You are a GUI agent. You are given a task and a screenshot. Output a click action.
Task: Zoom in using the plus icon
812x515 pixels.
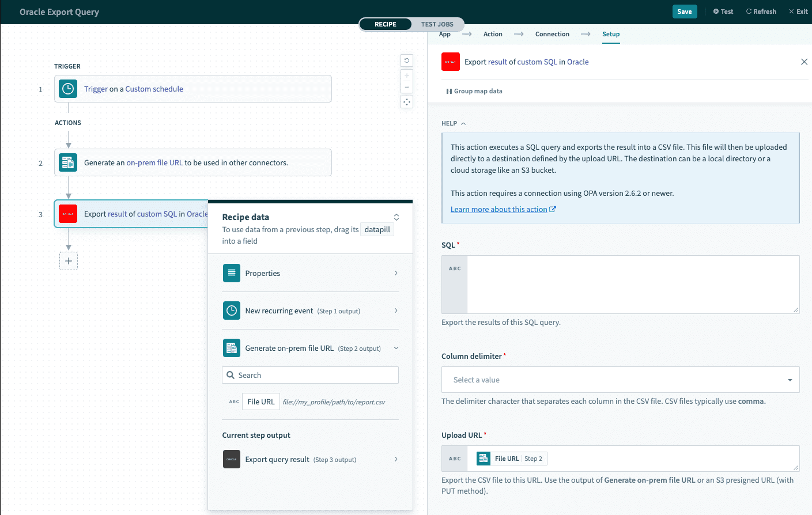(x=406, y=74)
